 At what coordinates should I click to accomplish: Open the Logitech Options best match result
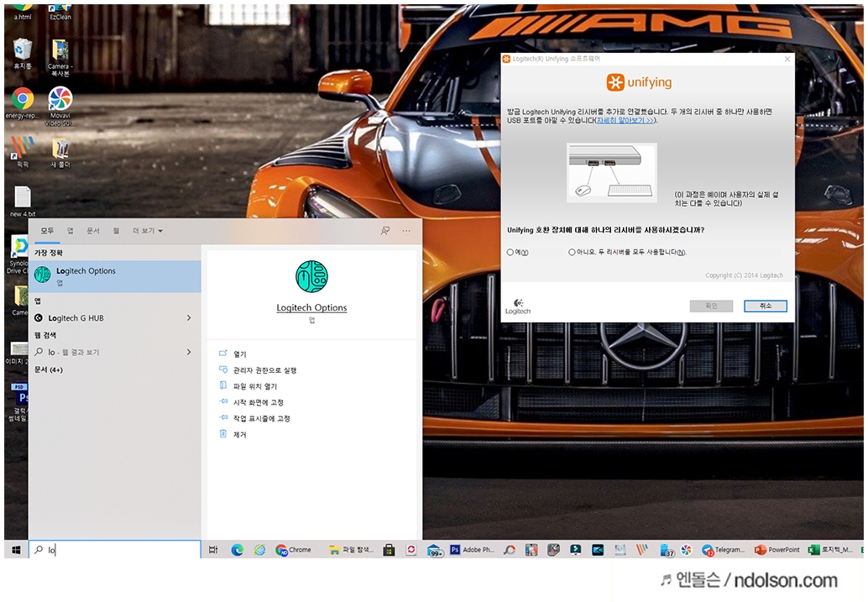[x=115, y=275]
